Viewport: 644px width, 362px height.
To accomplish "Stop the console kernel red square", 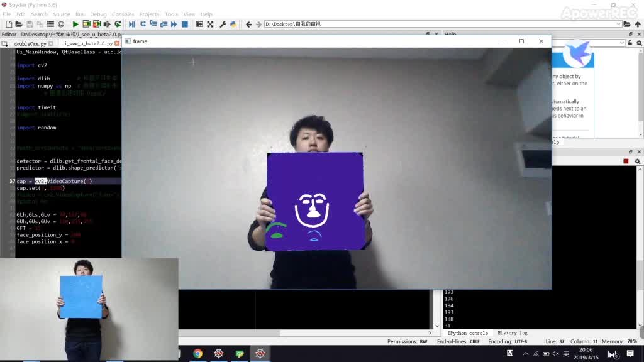I will pyautogui.click(x=626, y=162).
